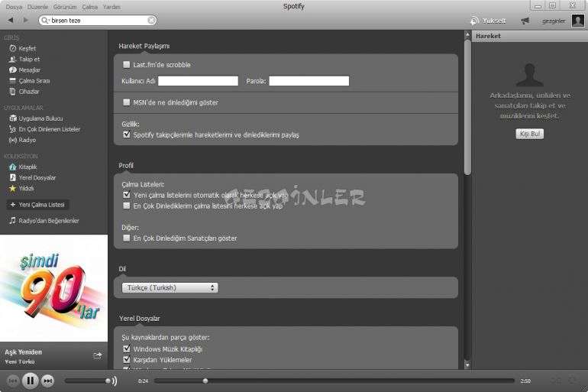Click the şimdi 90'lar album cover
Screen dimensions: 588x392
coord(53,288)
